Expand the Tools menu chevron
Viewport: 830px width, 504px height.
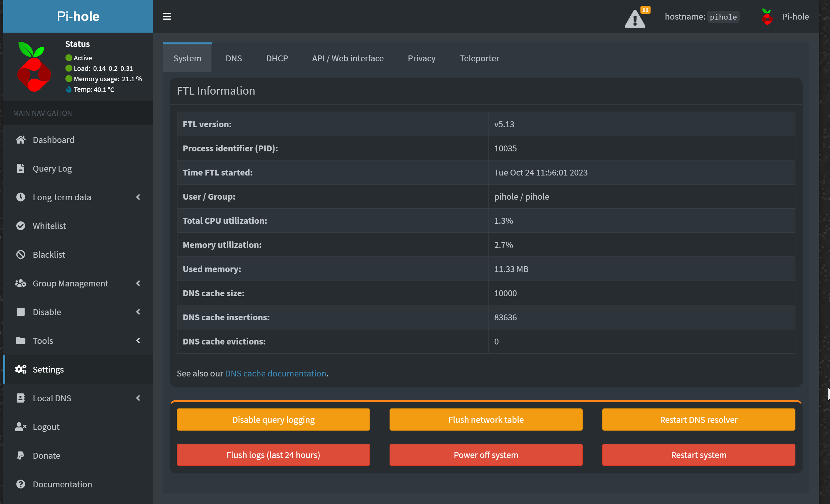coord(138,341)
